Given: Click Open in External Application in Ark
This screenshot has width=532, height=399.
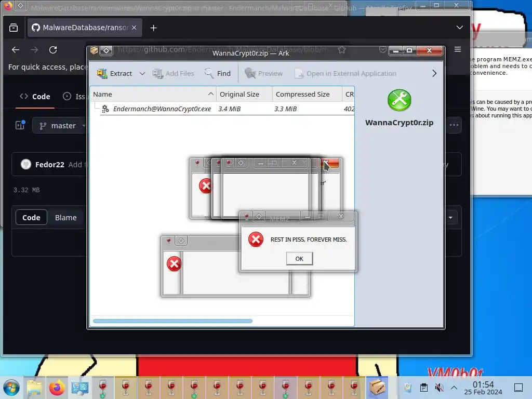Looking at the screenshot, I should [x=345, y=73].
